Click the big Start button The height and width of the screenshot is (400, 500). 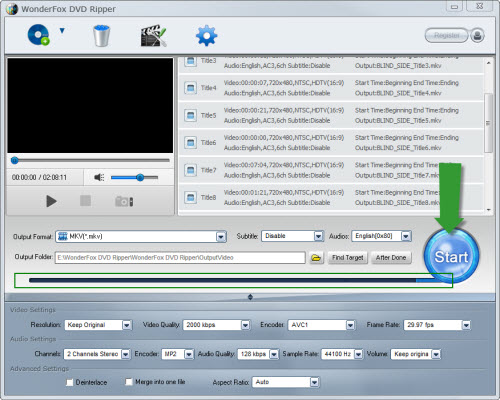tap(451, 256)
